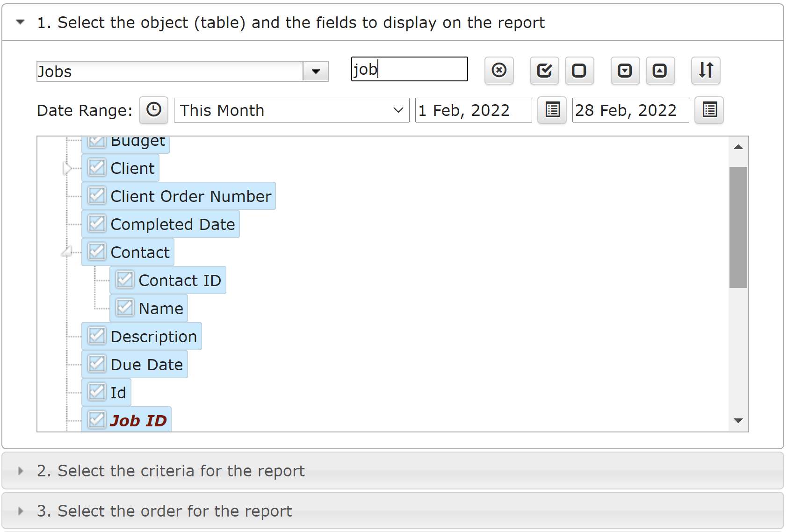Click the sort fields icon
This screenshot has width=787, height=532.
pyautogui.click(x=706, y=71)
